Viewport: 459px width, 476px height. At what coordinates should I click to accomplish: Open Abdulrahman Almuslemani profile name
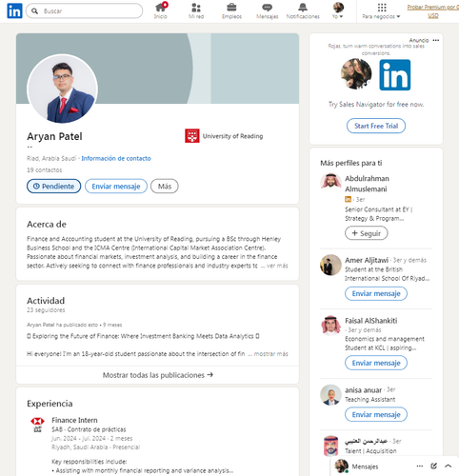coord(367,184)
